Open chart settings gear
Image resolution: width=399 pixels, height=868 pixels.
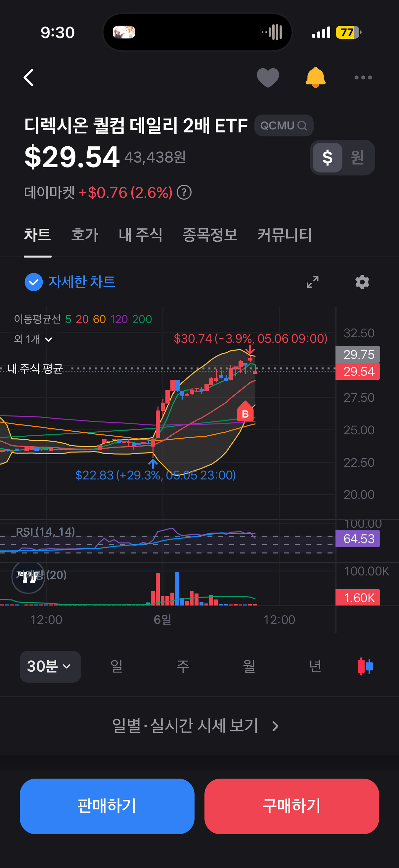[x=362, y=282]
